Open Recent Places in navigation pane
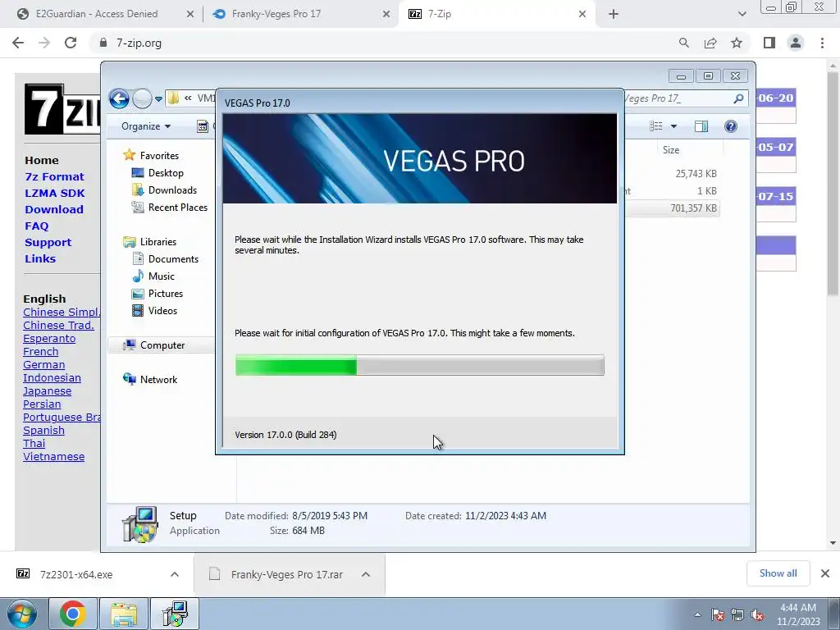Image resolution: width=840 pixels, height=630 pixels. pos(177,208)
